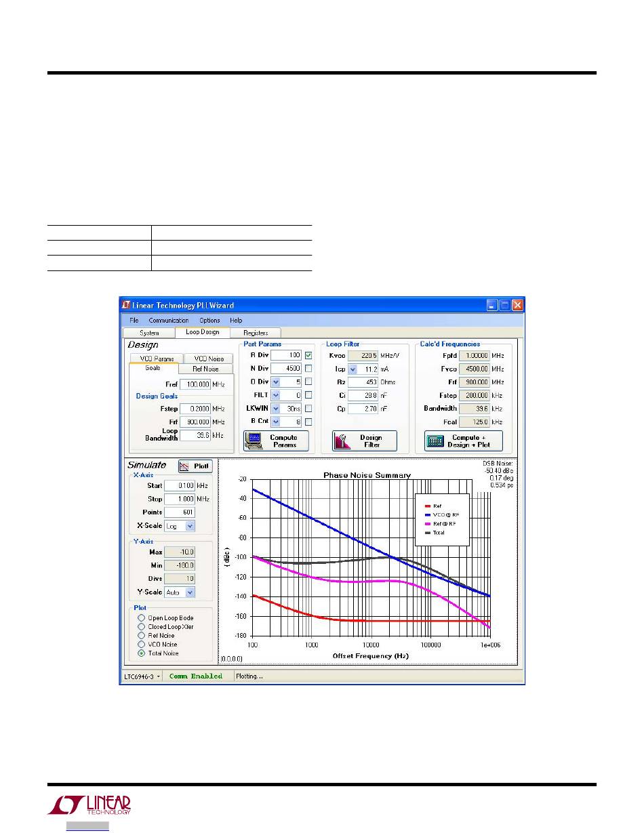Open the Communication menu
The width and height of the screenshot is (644, 833).
169,321
